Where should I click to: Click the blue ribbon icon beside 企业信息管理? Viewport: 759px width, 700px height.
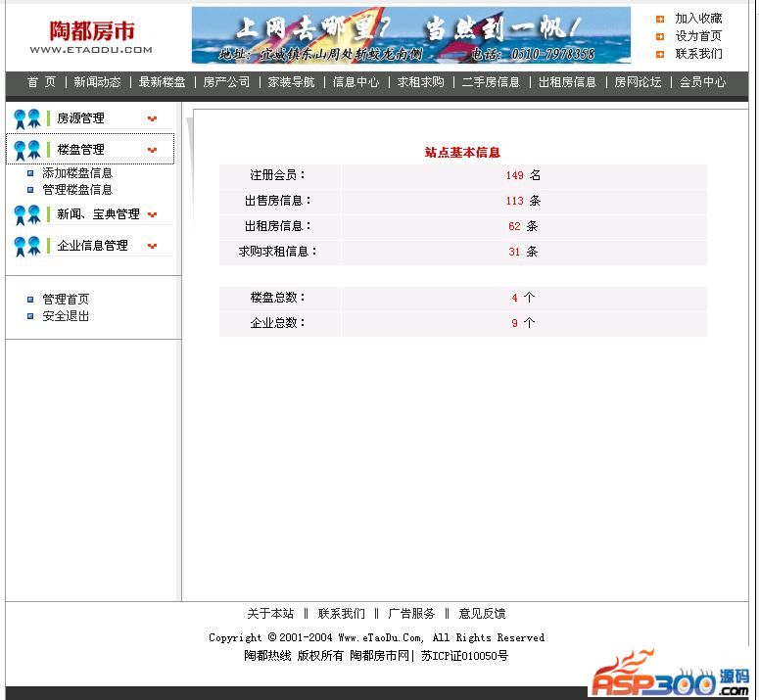(x=27, y=247)
